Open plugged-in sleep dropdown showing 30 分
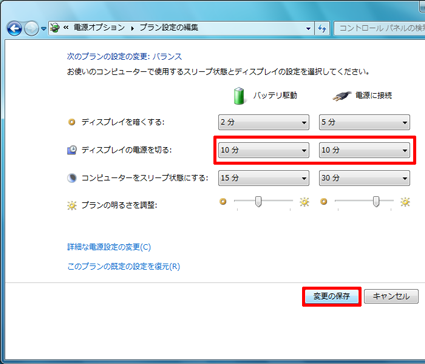Image resolution: width=425 pixels, height=364 pixels. (364, 178)
